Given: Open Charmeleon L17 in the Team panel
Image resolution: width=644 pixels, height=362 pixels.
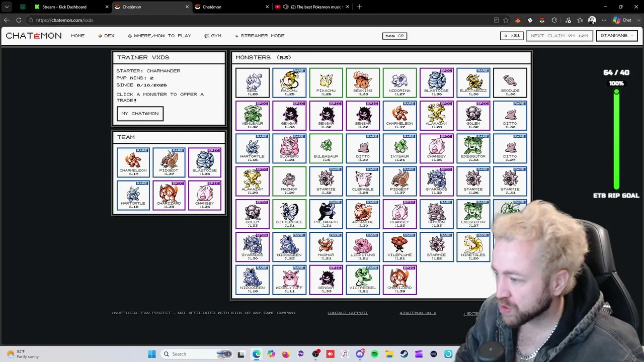Looking at the screenshot, I should pyautogui.click(x=133, y=162).
